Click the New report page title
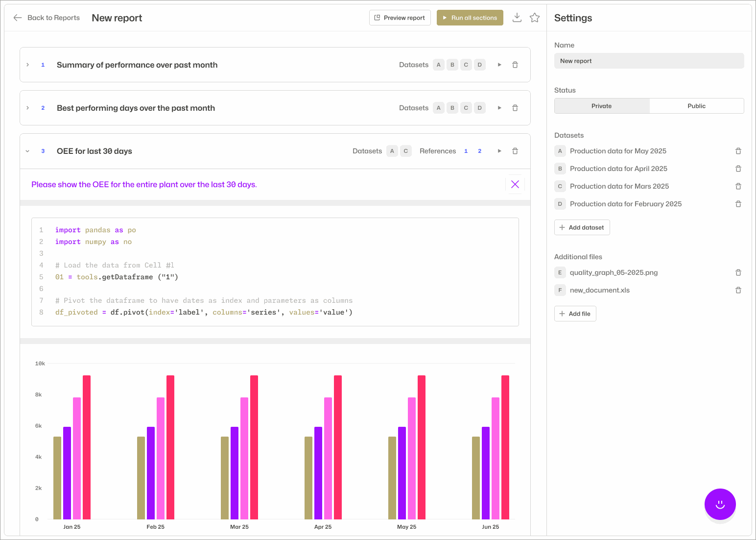The width and height of the screenshot is (756, 540). tap(117, 18)
